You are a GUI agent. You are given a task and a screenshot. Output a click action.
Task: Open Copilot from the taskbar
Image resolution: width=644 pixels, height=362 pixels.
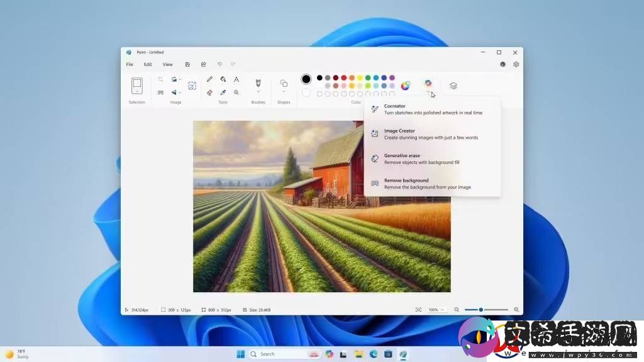(x=330, y=354)
